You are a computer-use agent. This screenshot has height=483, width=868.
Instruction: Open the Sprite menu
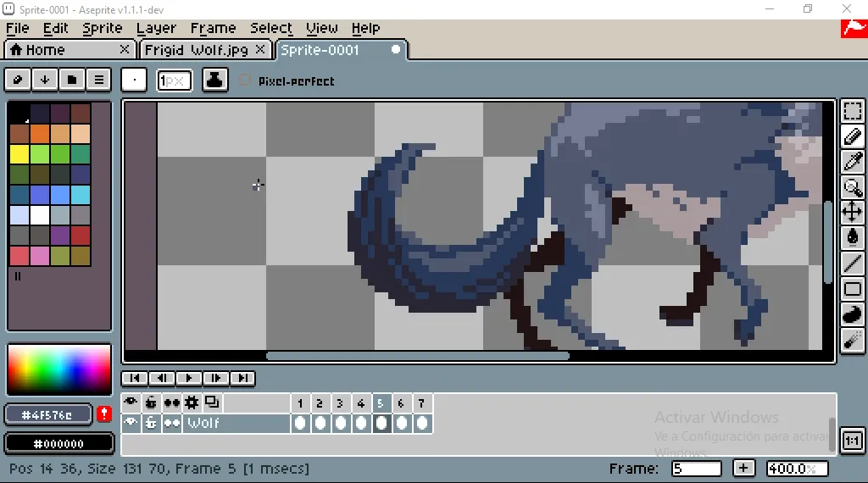tap(103, 28)
